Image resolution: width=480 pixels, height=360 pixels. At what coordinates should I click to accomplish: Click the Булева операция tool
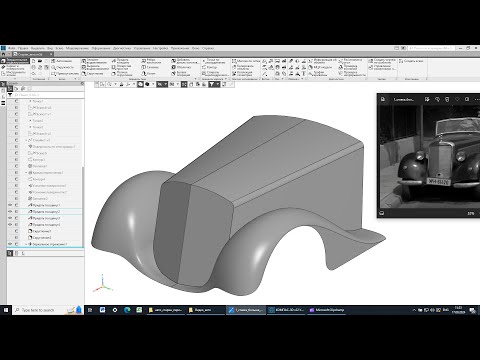click(181, 73)
